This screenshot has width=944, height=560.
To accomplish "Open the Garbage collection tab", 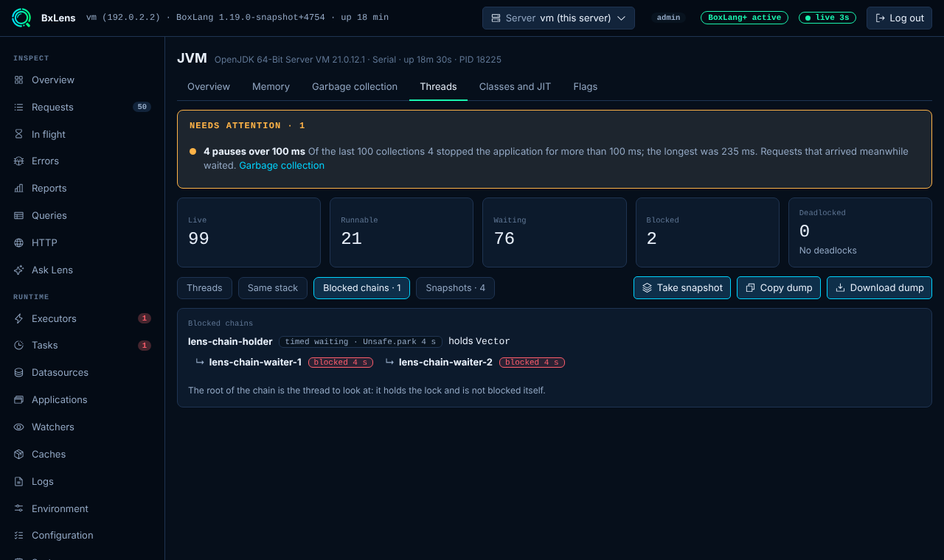I will 355,86.
